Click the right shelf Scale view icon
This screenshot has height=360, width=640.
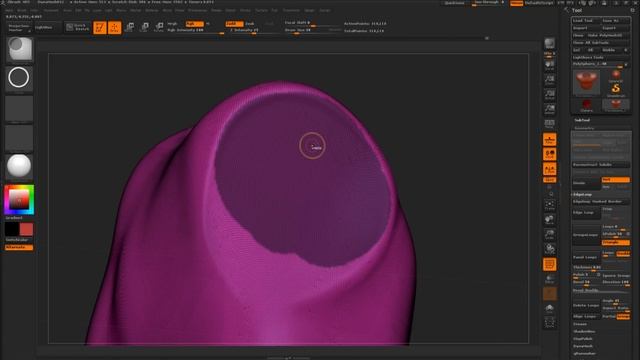[549, 234]
